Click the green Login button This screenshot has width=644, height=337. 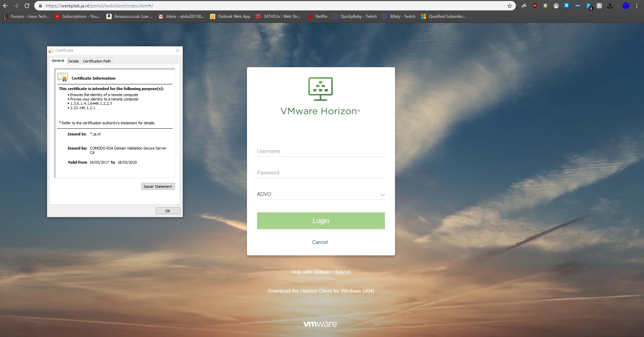pos(321,221)
